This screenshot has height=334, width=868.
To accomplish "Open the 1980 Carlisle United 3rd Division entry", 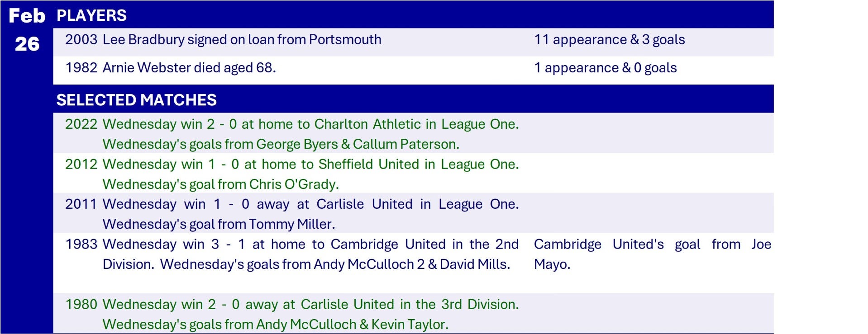I will (310, 305).
